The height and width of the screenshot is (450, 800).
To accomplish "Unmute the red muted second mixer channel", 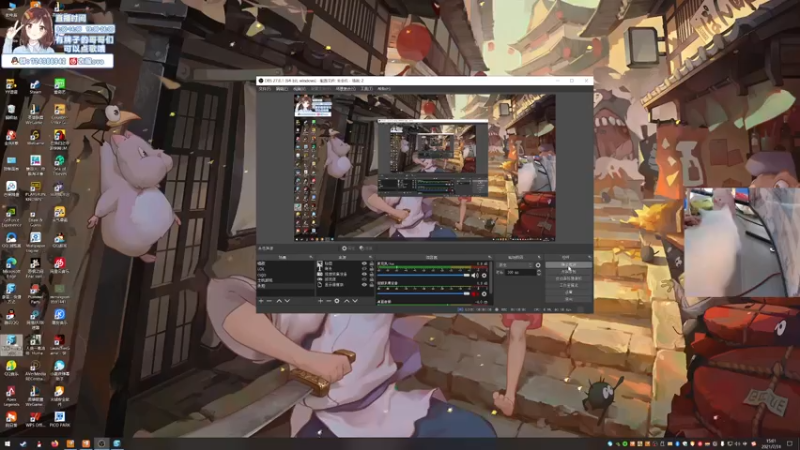I will (x=475, y=294).
